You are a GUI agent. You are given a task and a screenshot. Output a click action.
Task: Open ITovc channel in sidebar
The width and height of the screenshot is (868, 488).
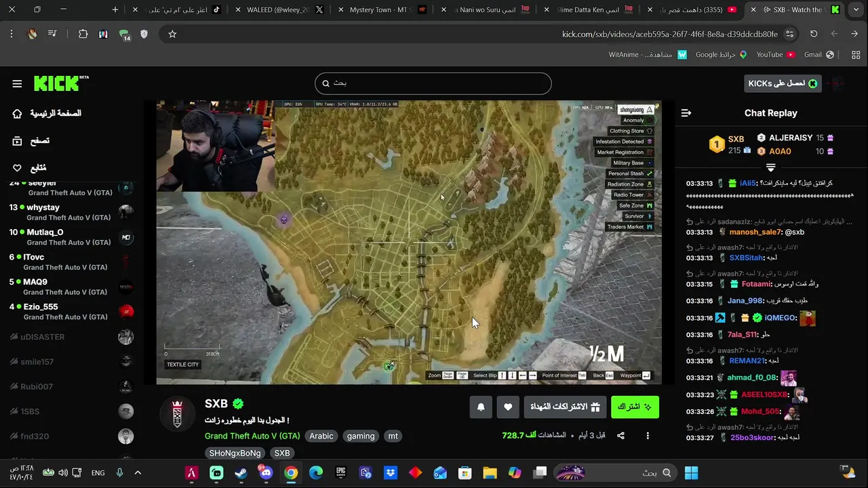pyautogui.click(x=71, y=262)
